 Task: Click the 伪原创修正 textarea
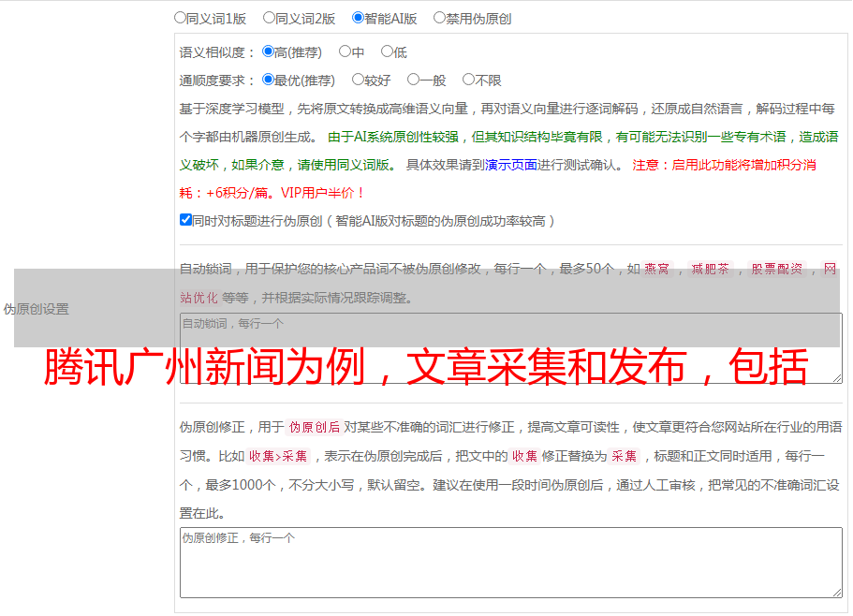(511, 563)
